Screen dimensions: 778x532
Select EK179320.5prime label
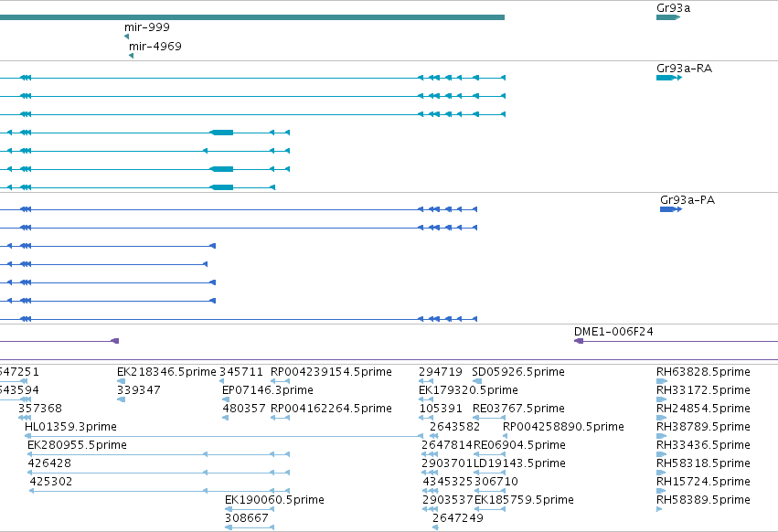pyautogui.click(x=468, y=390)
